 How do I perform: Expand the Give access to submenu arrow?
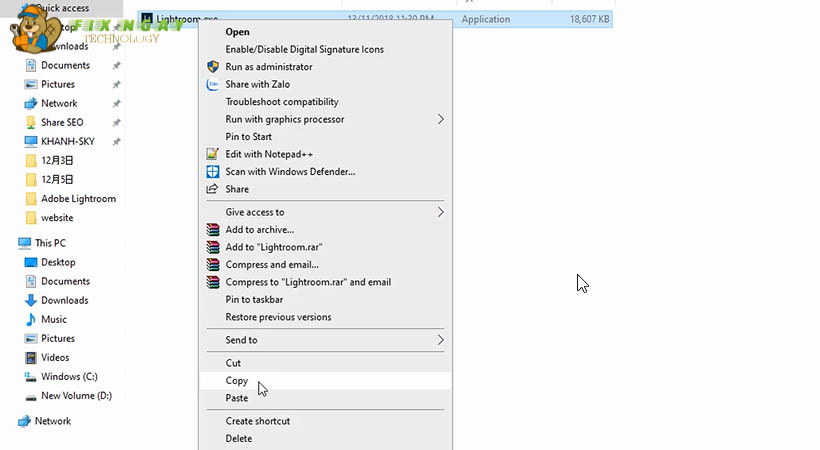(441, 212)
